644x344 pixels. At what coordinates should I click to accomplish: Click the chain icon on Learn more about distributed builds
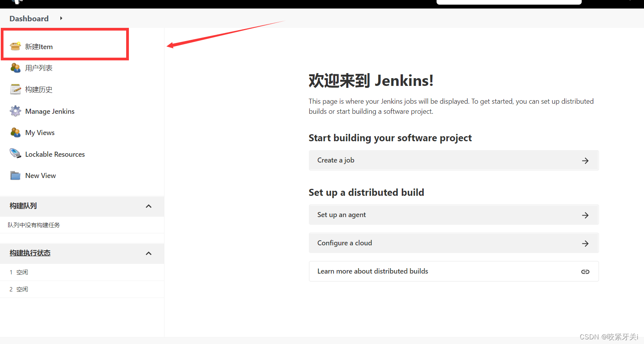585,272
